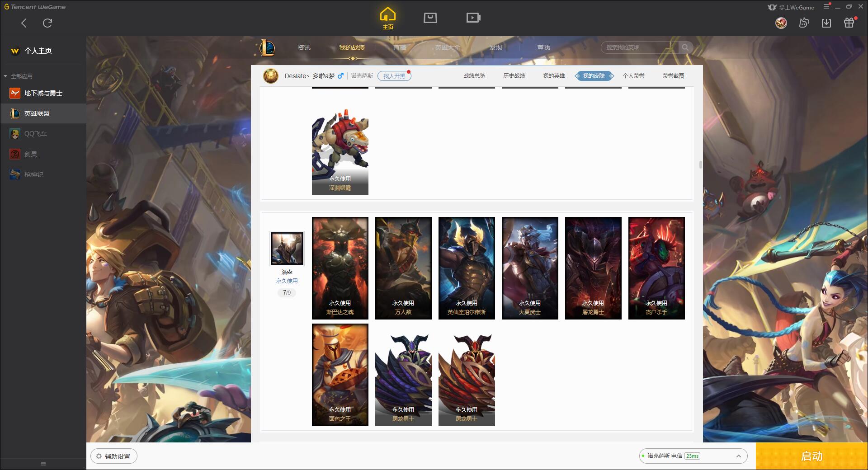Open the 发现 tab

point(495,47)
